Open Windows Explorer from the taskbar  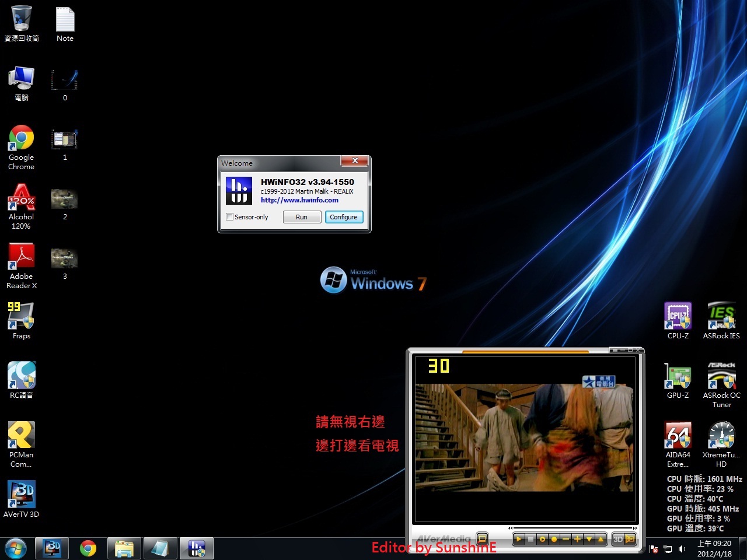pos(124,549)
